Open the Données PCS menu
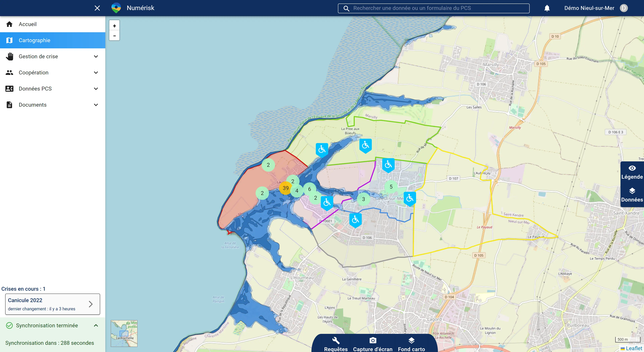This screenshot has height=352, width=644. point(52,89)
